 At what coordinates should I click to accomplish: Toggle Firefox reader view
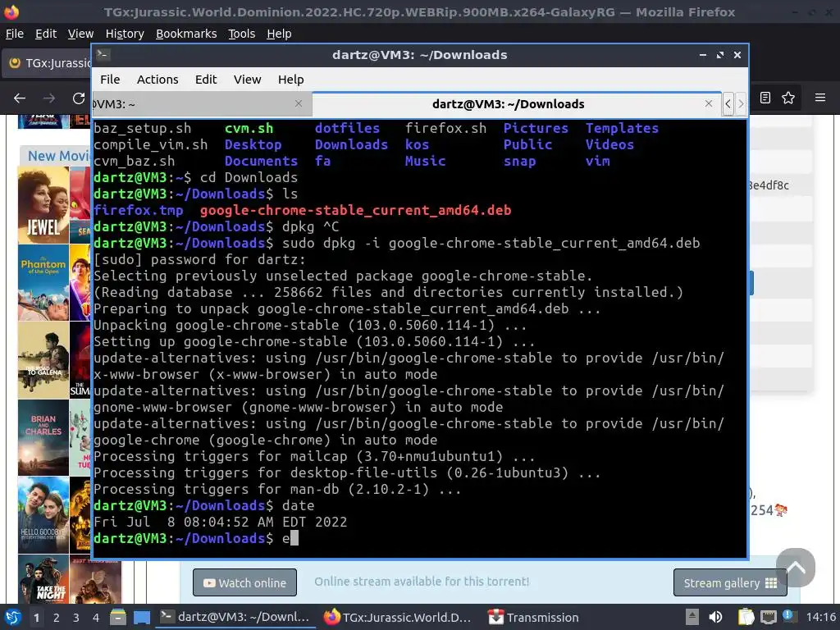pos(765,98)
